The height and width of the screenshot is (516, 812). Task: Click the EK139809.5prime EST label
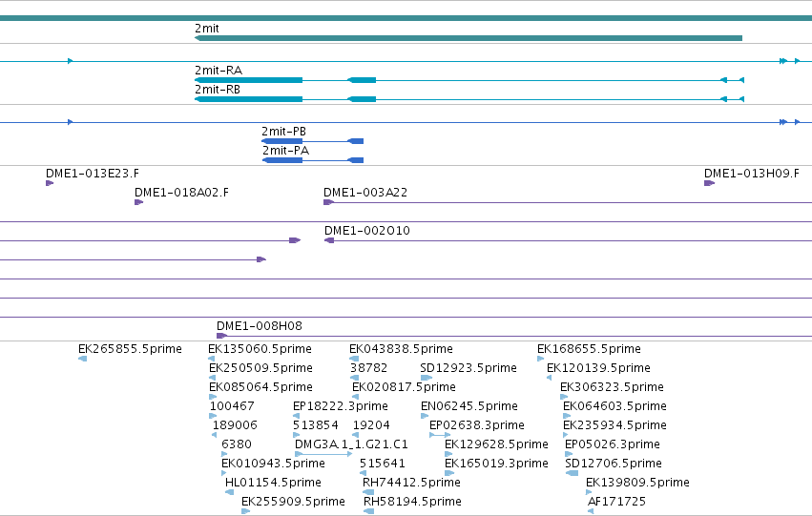(x=637, y=483)
